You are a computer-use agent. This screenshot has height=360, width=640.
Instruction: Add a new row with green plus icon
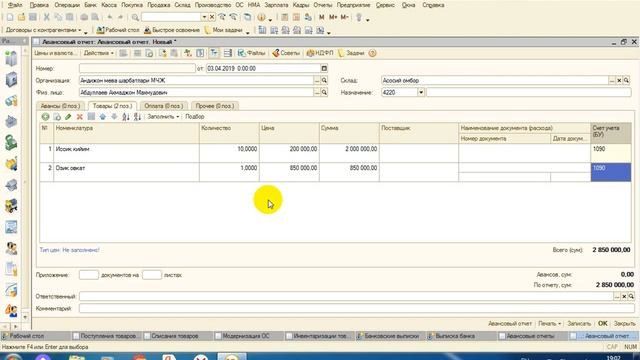click(45, 117)
